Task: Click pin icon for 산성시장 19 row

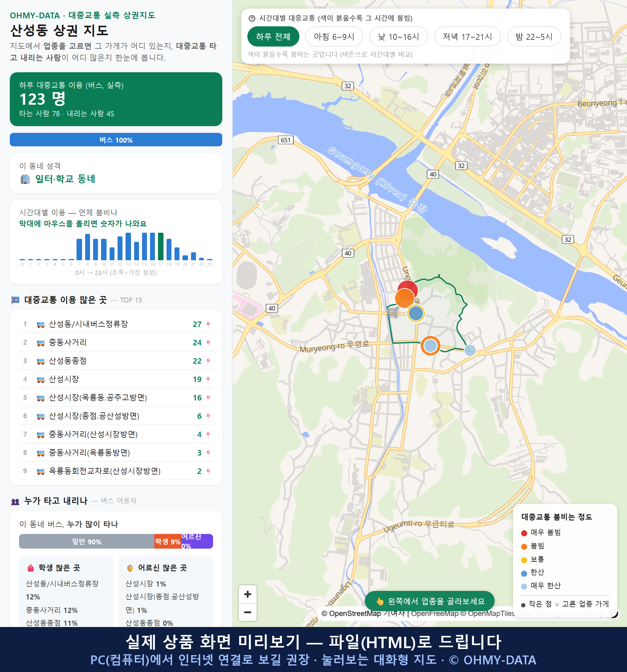Action: click(x=208, y=379)
